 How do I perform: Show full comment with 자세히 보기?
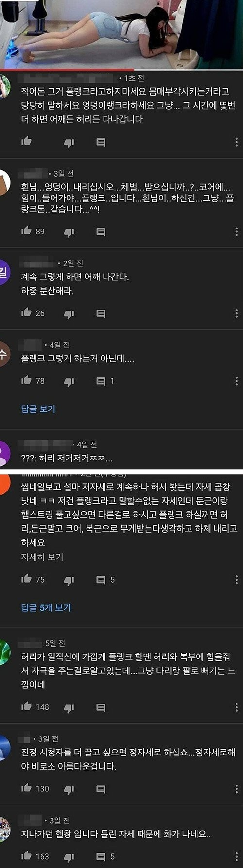click(x=42, y=557)
